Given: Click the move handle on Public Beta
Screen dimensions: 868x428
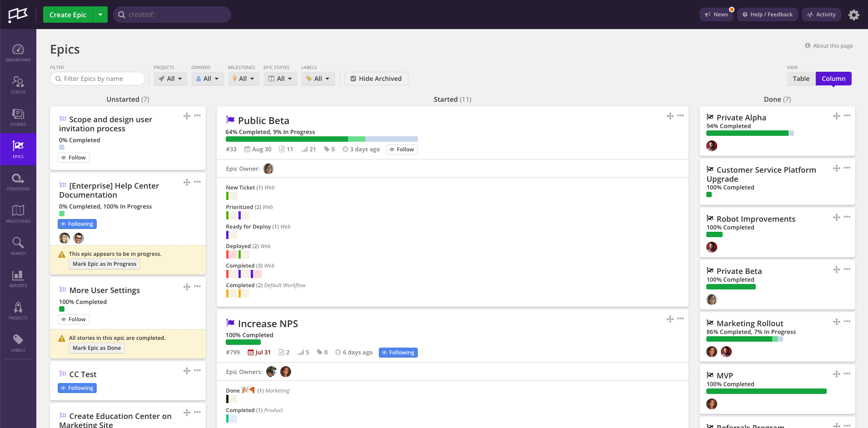Looking at the screenshot, I should point(670,116).
